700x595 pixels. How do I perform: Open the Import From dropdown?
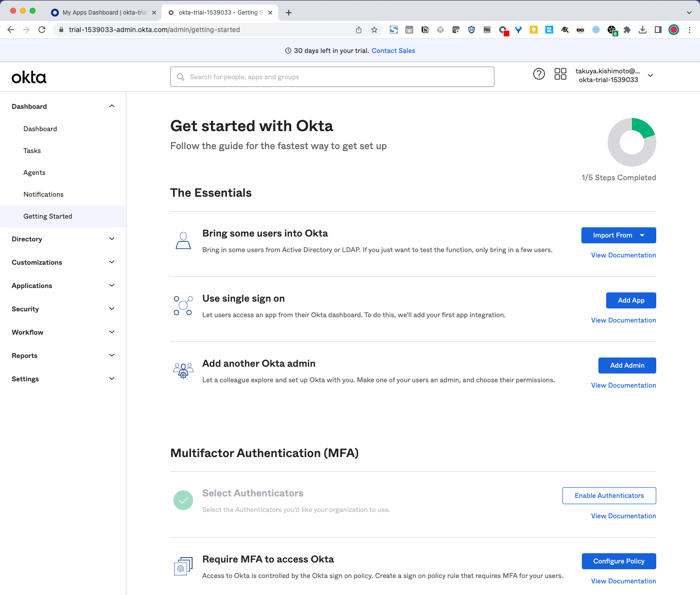[x=618, y=235]
